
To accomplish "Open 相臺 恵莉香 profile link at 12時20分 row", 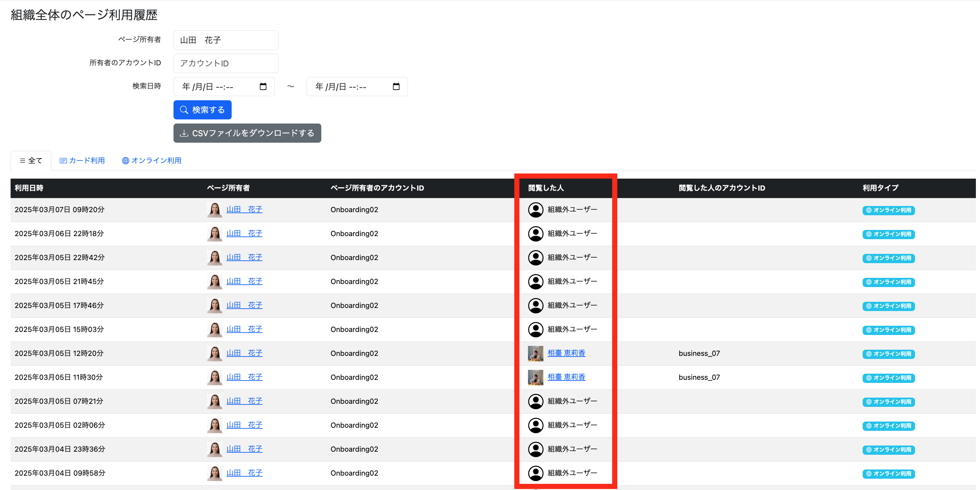I will tap(566, 353).
